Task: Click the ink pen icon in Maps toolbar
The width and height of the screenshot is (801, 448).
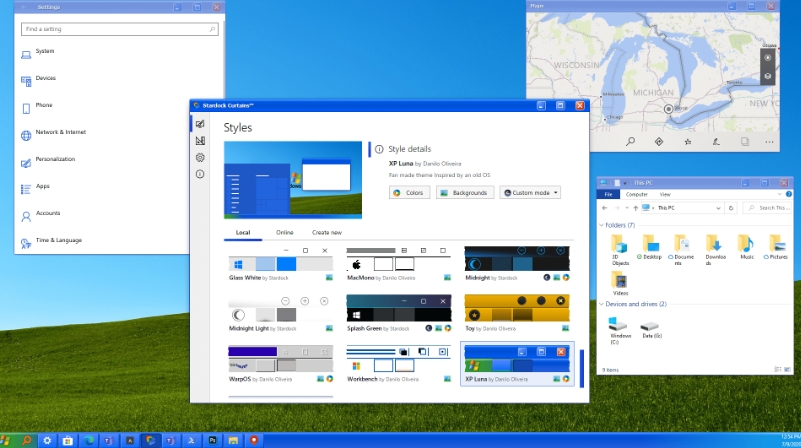Action: pos(716,142)
